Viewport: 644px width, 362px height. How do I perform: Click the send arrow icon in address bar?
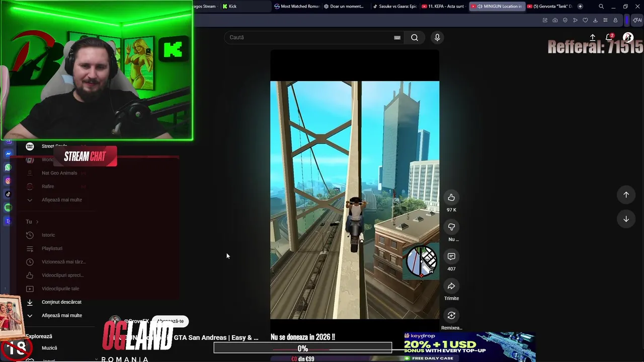[575, 20]
